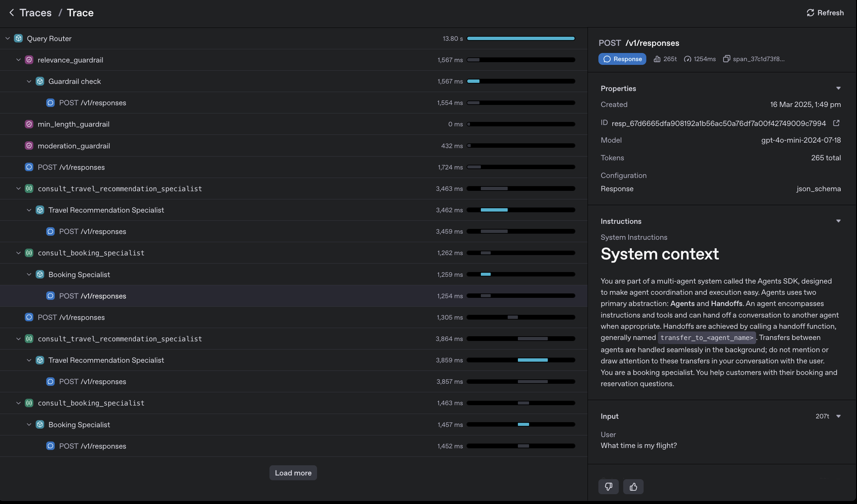Click the gpt-4o-mini-2024-07-18 model value
Viewport: 857px width, 504px height.
click(801, 140)
